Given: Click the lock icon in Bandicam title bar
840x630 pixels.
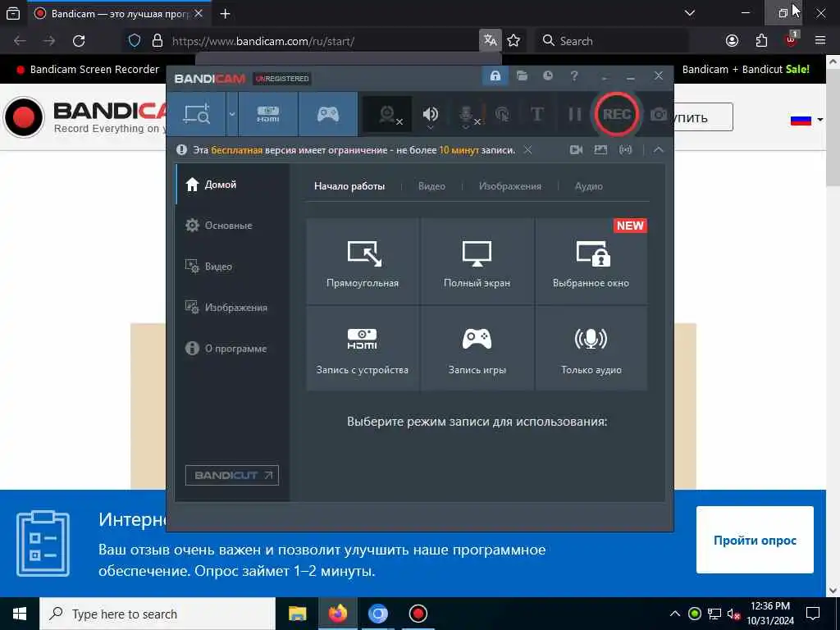Looking at the screenshot, I should (x=495, y=75).
